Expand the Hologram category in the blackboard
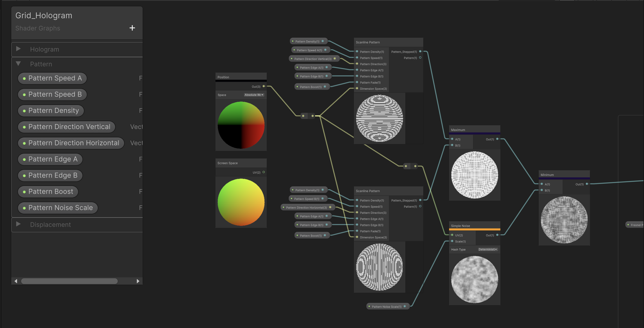Image resolution: width=644 pixels, height=328 pixels. click(x=19, y=49)
